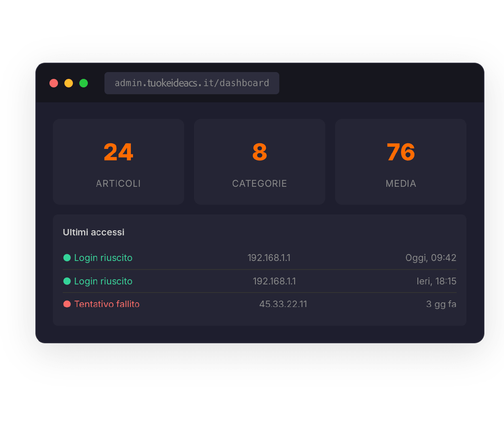Select the green traffic light window control
The image size is (504, 423).
84,83
